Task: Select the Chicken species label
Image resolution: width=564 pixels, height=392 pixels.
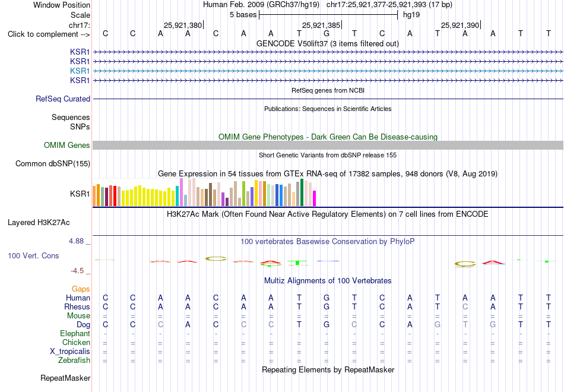Action: tap(76, 342)
